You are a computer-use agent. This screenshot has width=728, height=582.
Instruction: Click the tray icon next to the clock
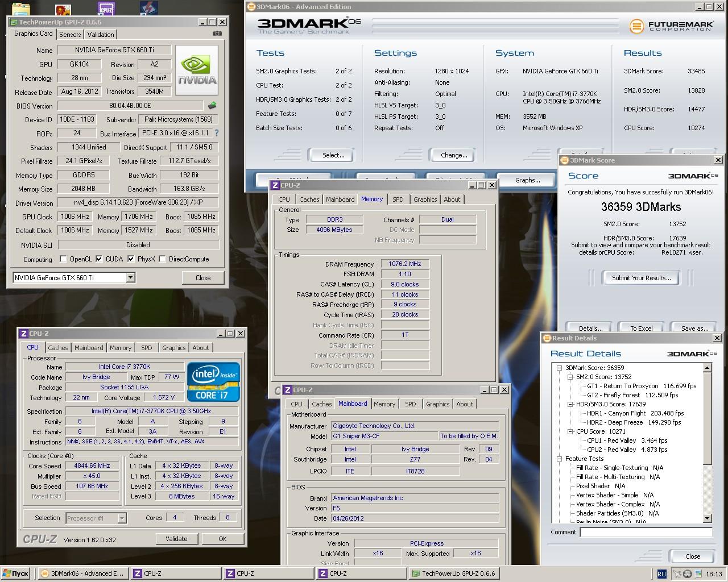[x=697, y=574]
